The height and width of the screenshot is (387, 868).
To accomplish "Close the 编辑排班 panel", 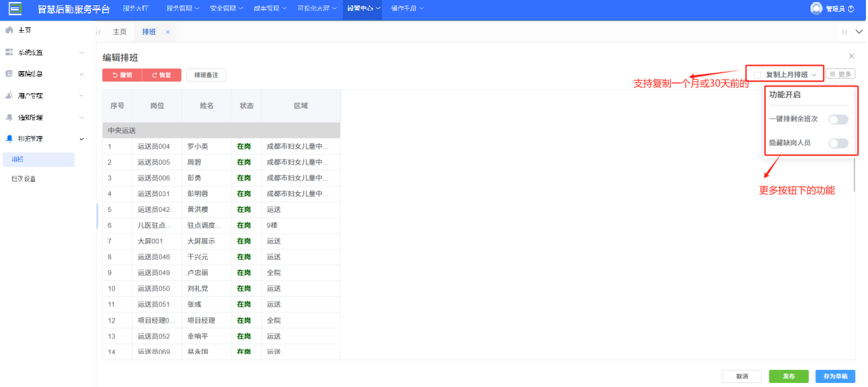I will [x=852, y=56].
